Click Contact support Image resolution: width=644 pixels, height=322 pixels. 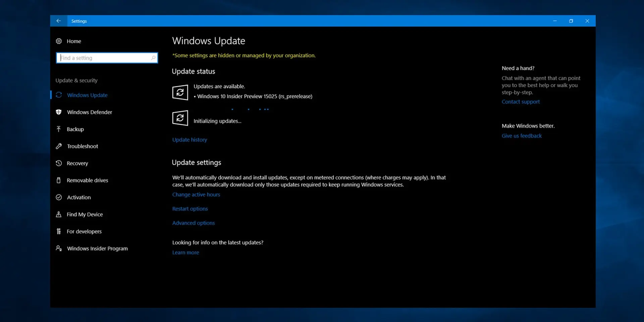(521, 102)
